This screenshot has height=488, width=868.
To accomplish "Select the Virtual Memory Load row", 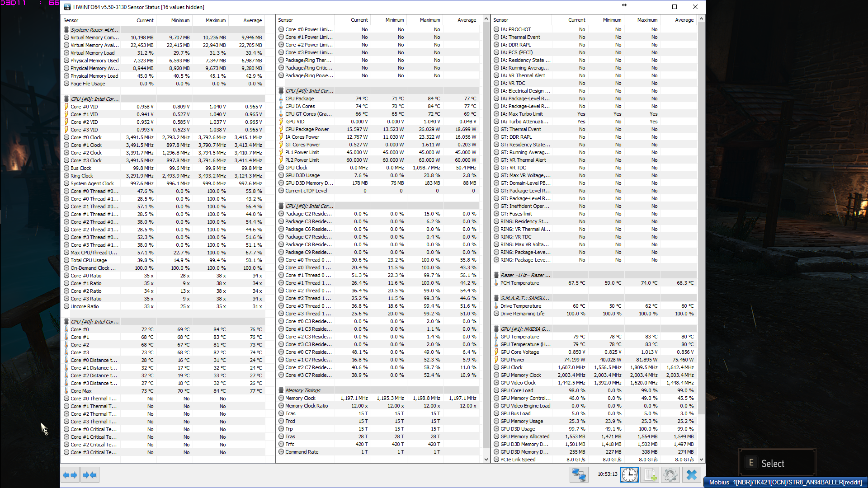I will coord(163,53).
